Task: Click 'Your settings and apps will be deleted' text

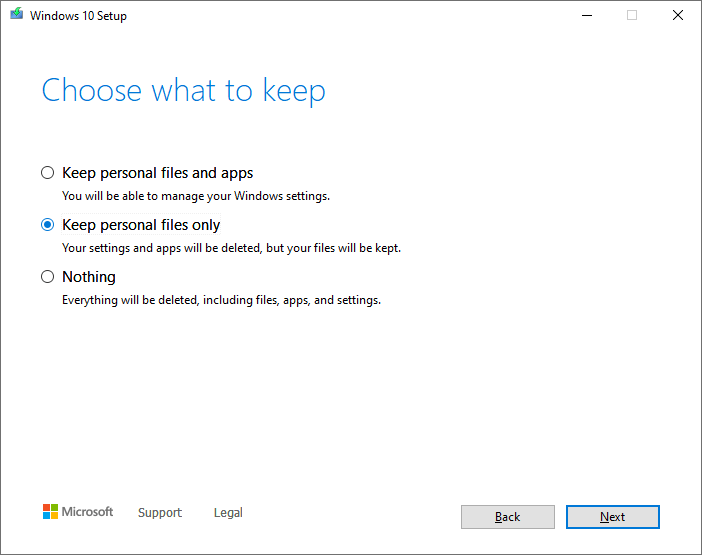Action: click(231, 248)
